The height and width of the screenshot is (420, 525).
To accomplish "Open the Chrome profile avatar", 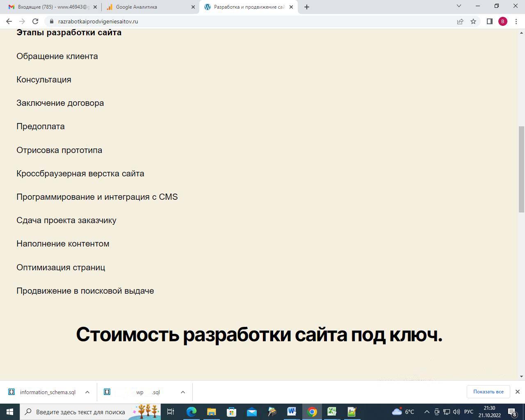I will coord(503,21).
